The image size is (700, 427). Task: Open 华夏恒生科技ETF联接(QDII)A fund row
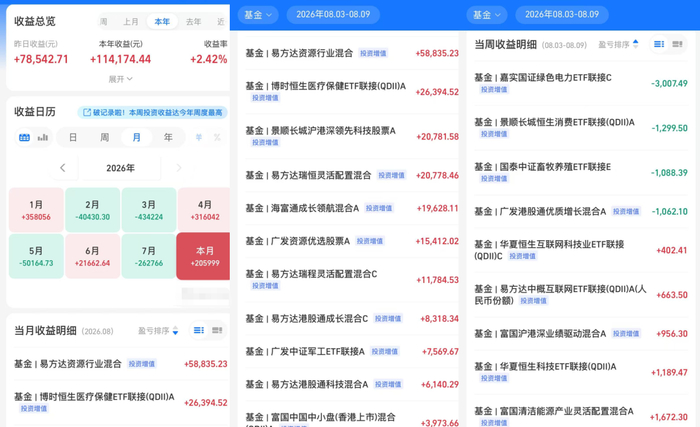(x=581, y=372)
